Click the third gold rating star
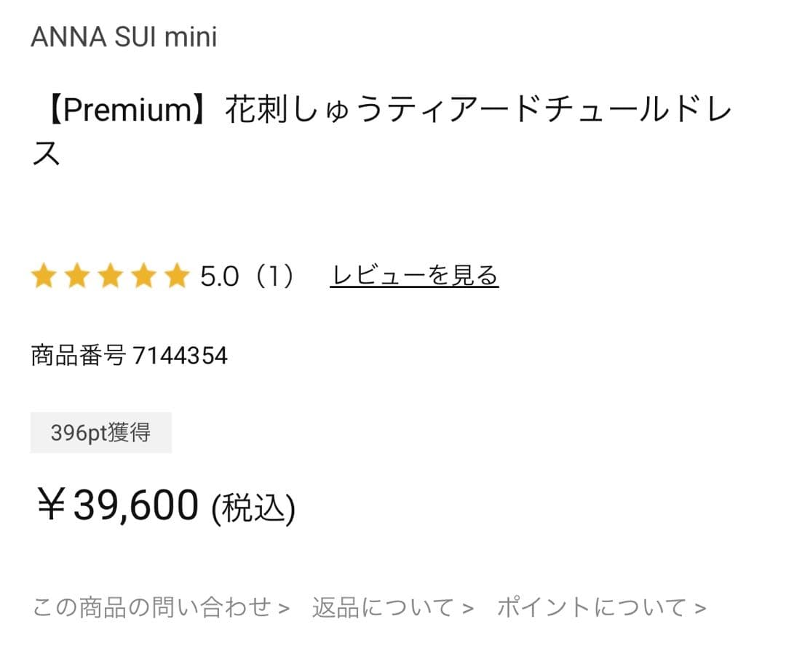786x672 pixels. point(110,276)
